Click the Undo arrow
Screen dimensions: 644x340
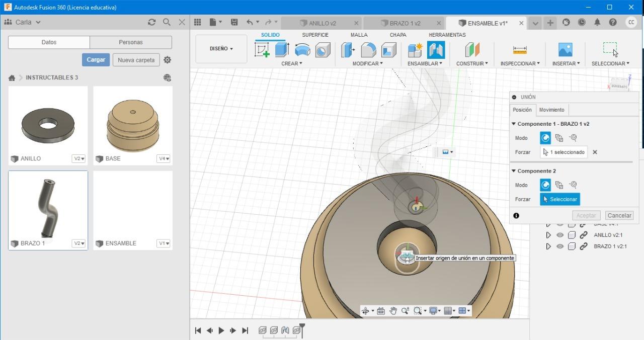coord(250,22)
